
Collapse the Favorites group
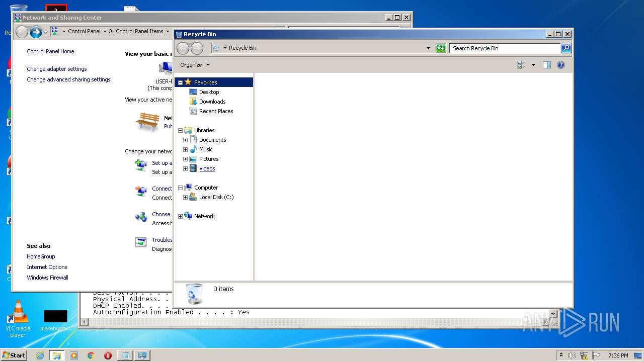180,82
